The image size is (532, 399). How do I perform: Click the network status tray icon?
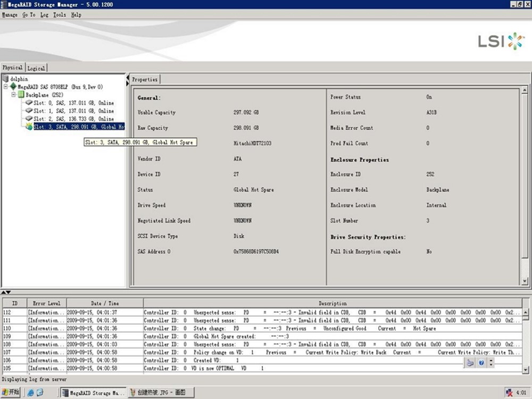coord(509,393)
